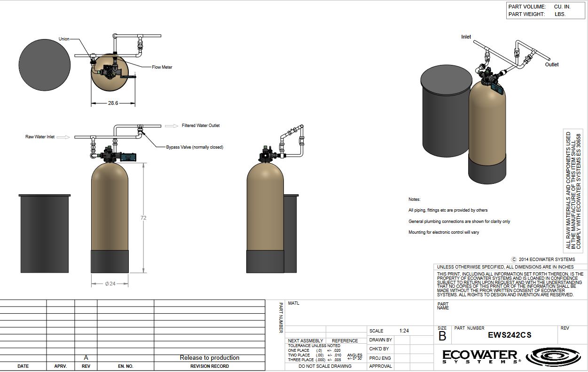Select the 72 height dimension
Viewport: 588px width, 372px height.
coord(143,218)
